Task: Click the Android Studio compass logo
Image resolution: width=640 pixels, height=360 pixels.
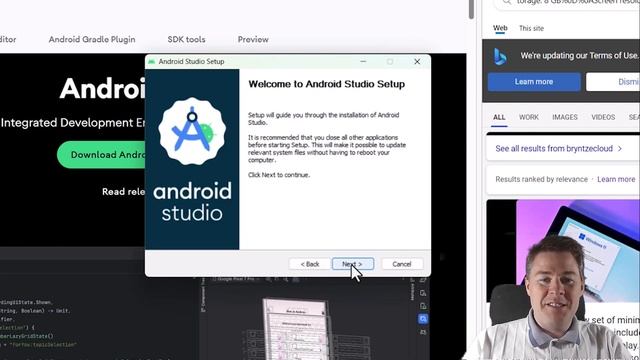Action: coord(192,131)
